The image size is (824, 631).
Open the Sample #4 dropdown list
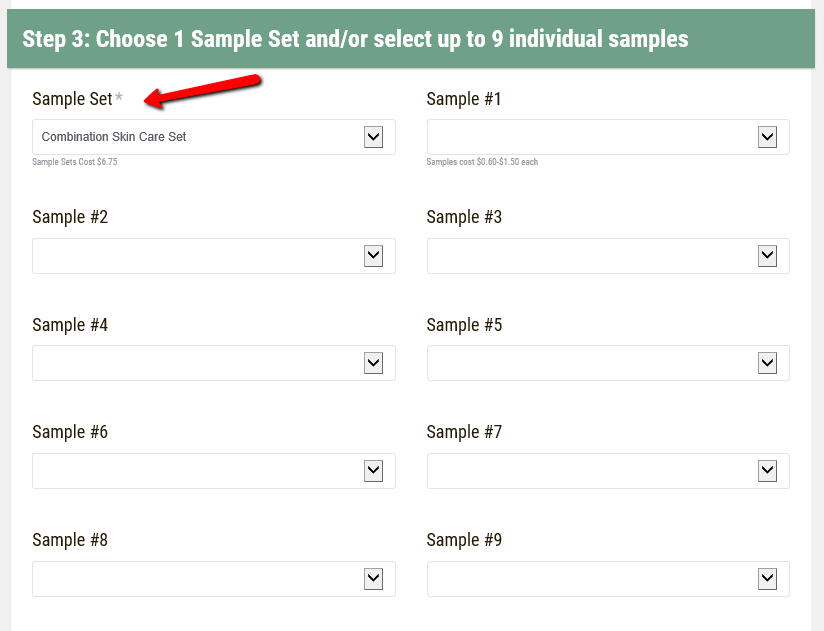[x=200, y=363]
